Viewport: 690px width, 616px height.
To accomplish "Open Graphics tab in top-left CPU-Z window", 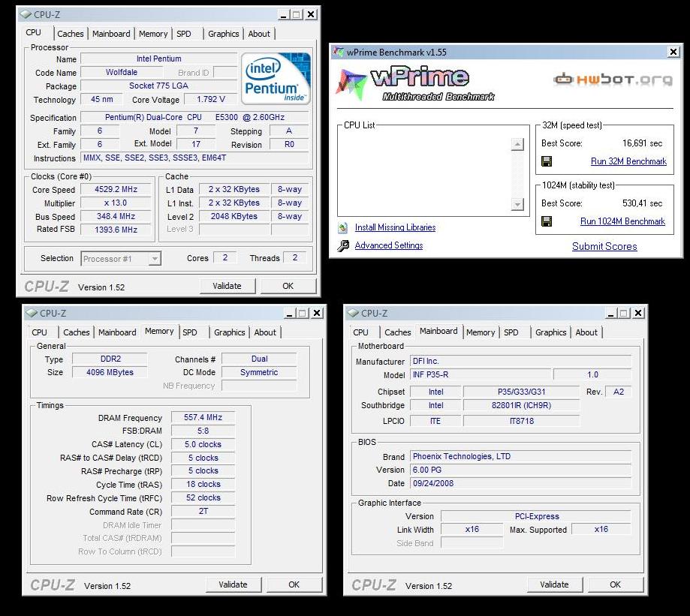I will [x=224, y=34].
